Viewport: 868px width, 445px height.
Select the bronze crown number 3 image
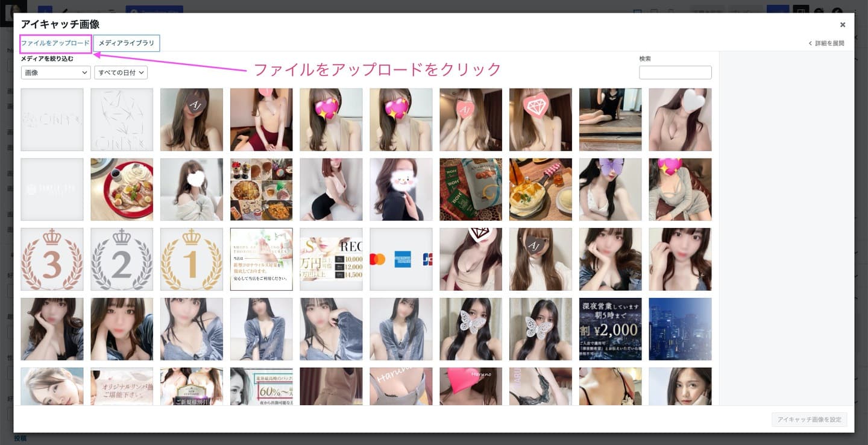coord(52,259)
